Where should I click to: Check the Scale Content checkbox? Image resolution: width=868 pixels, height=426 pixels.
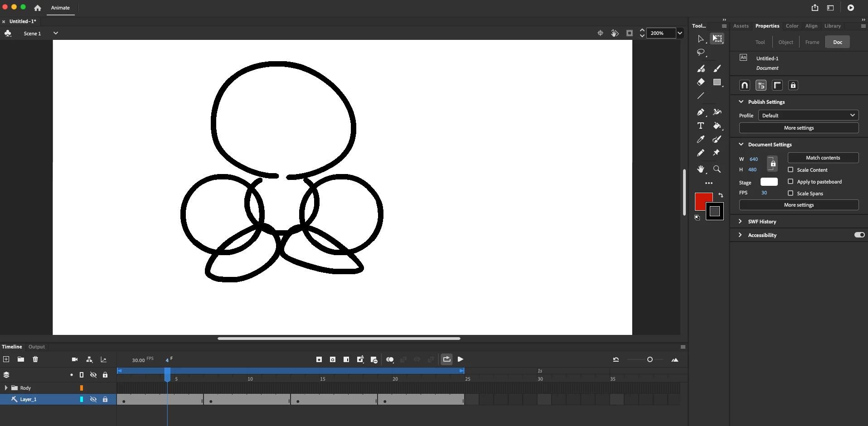(790, 169)
